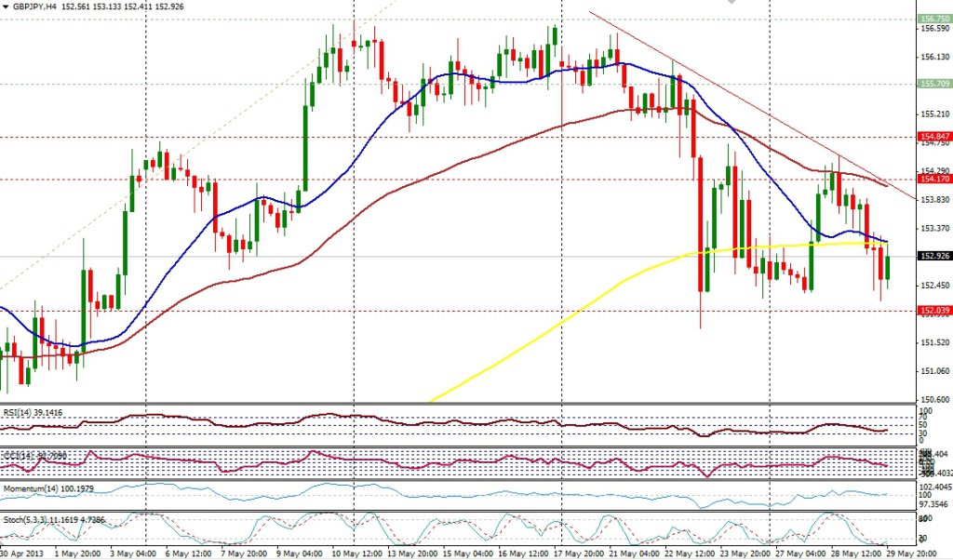Click the RSI(14) indicator label
953x560 pixels.
pos(26,409)
